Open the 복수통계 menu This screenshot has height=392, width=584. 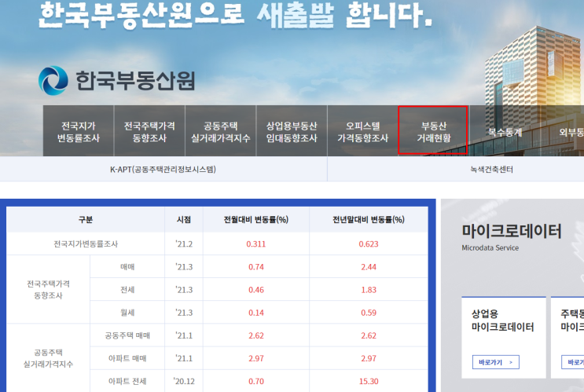[x=505, y=132]
